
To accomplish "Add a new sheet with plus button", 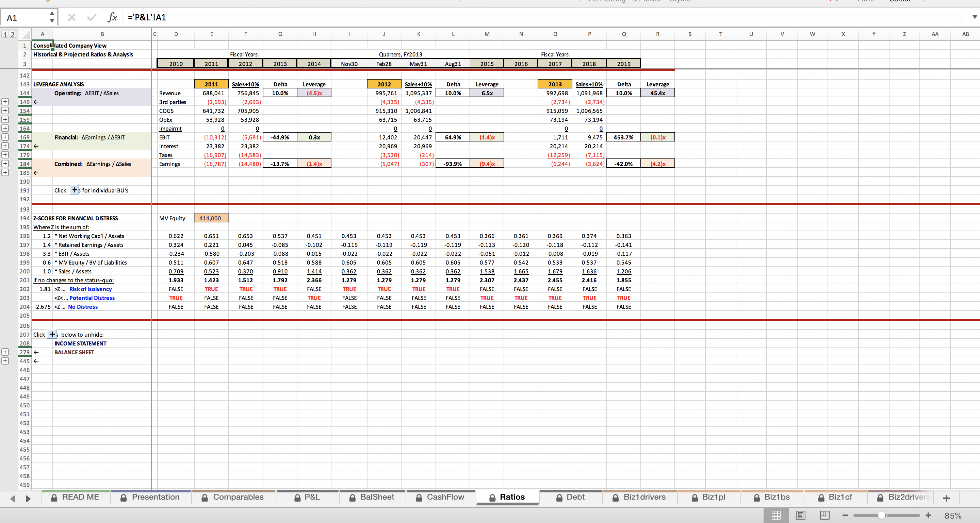I will (x=947, y=498).
